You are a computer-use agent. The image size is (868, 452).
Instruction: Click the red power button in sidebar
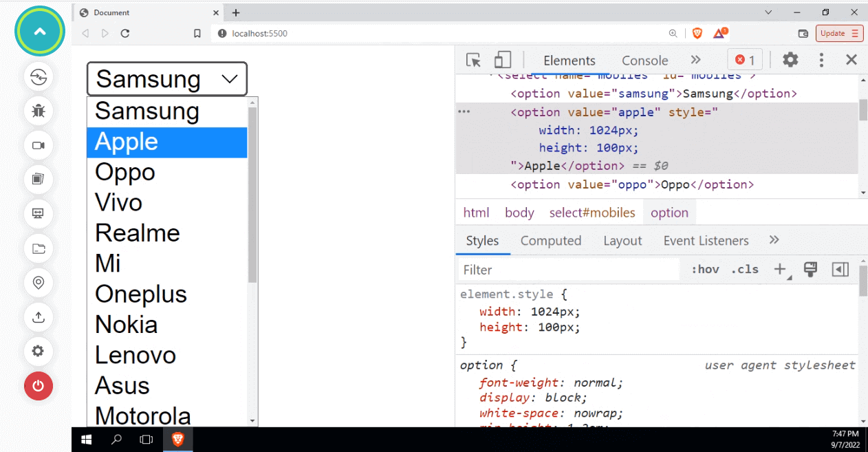(x=39, y=386)
